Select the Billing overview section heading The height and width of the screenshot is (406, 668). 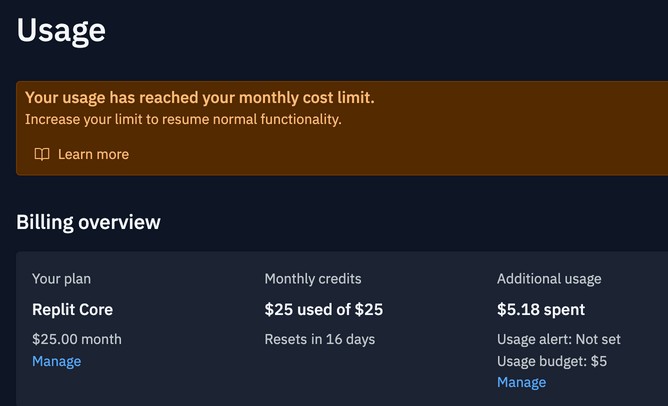click(89, 222)
